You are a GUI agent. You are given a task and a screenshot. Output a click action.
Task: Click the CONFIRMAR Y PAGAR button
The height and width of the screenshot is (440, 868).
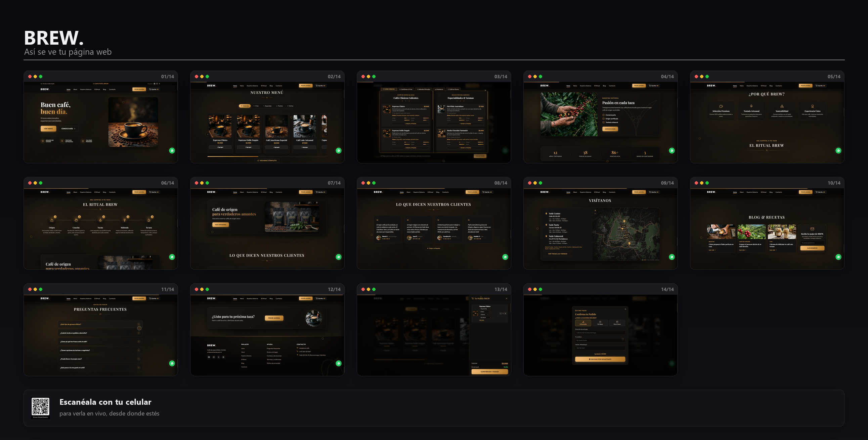pos(490,372)
